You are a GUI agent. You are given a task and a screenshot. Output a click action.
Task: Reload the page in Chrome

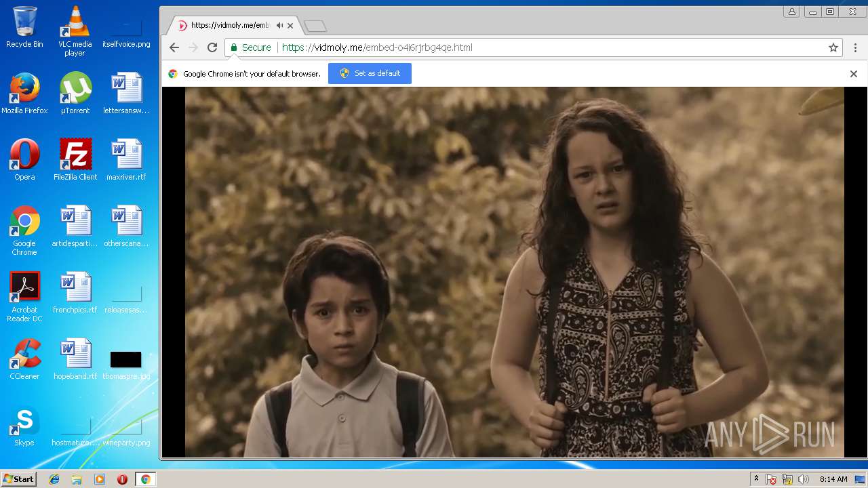coord(212,47)
